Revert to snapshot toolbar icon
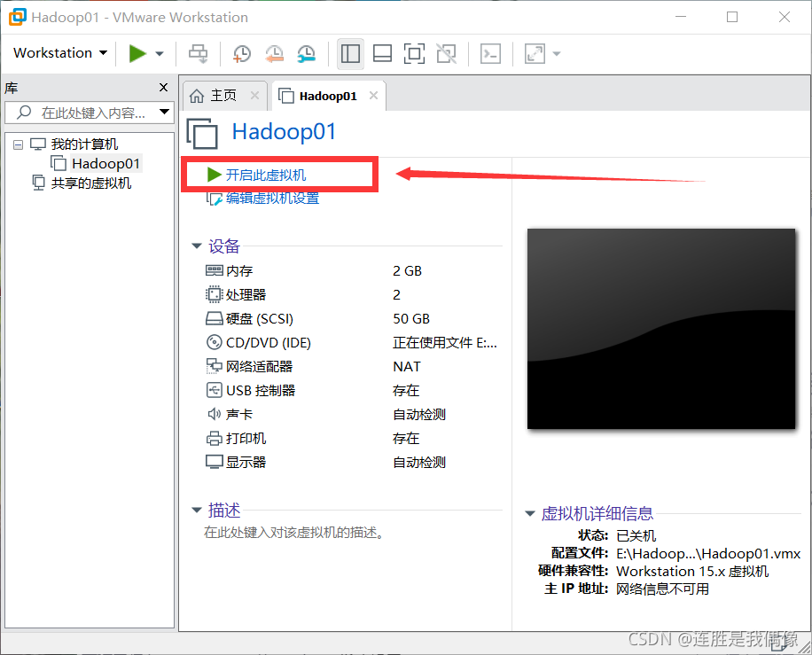 (x=275, y=53)
